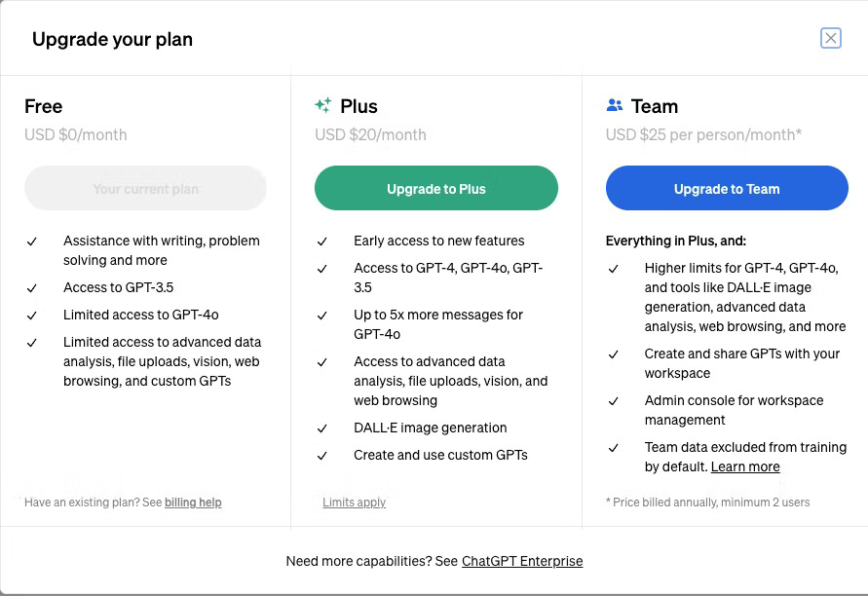This screenshot has height=596, width=868.
Task: Click checkmark beside DALL·E image generation
Action: click(x=322, y=428)
